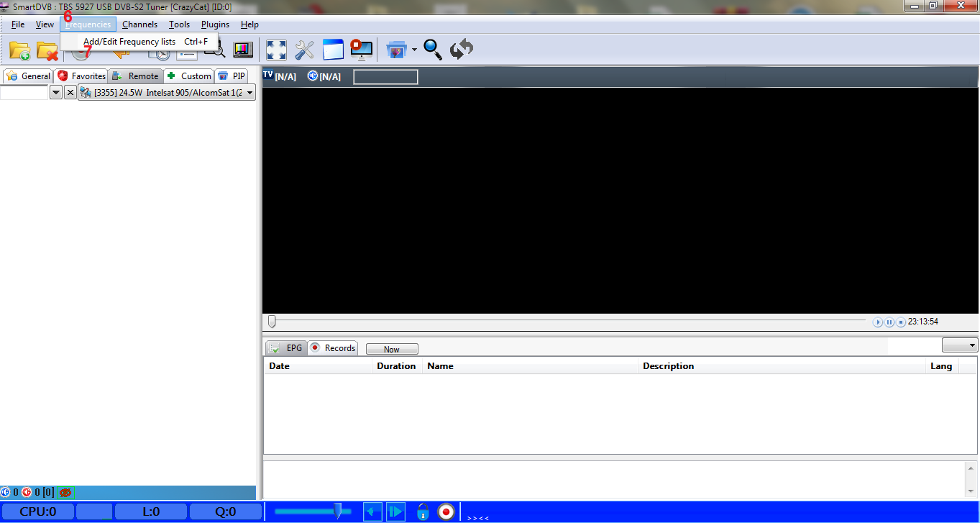Click the scrollbar down arrow in description box
This screenshot has height=523, width=980.
(971, 491)
